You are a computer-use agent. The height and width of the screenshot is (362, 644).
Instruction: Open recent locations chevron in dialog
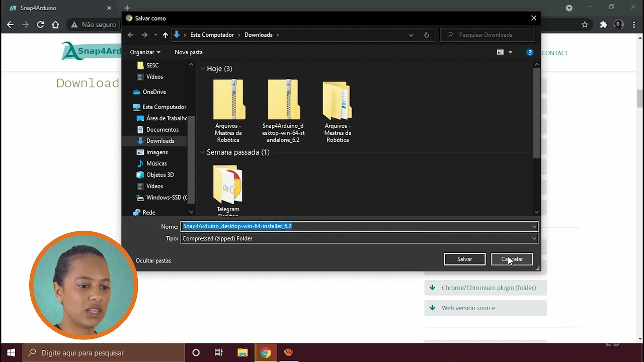(x=155, y=35)
